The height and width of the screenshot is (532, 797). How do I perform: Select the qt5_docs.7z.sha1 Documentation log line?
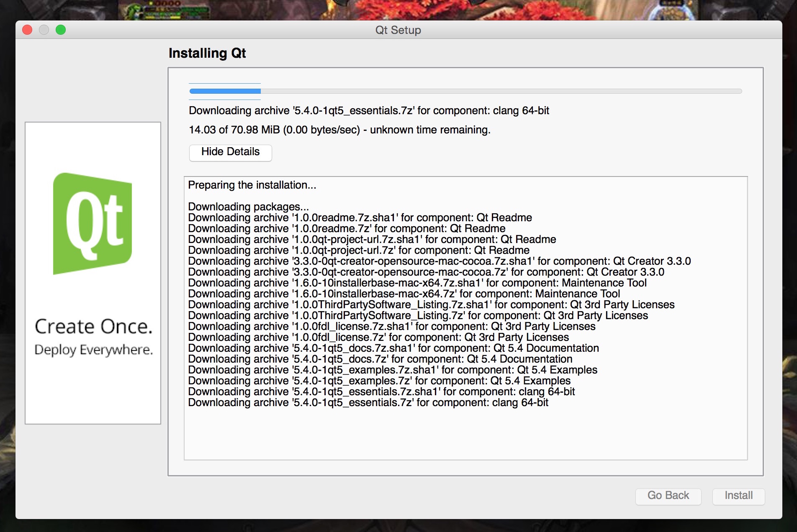[393, 348]
